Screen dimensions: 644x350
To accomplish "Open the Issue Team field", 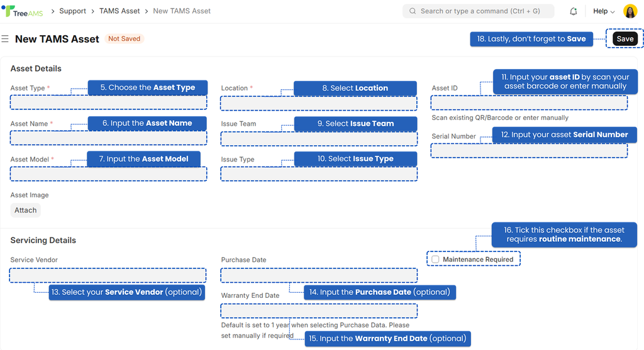I will (x=319, y=139).
